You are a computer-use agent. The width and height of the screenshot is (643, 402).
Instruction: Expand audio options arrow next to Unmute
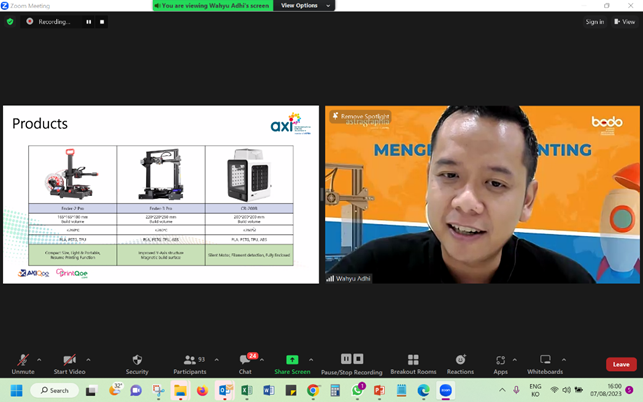click(39, 360)
